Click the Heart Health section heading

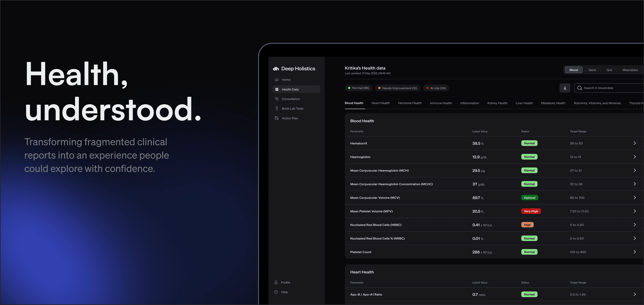point(362,272)
